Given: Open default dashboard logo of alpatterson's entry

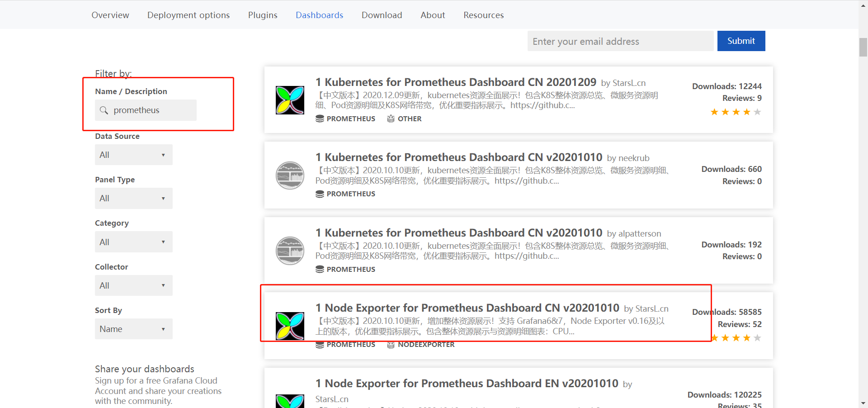Looking at the screenshot, I should tap(290, 251).
